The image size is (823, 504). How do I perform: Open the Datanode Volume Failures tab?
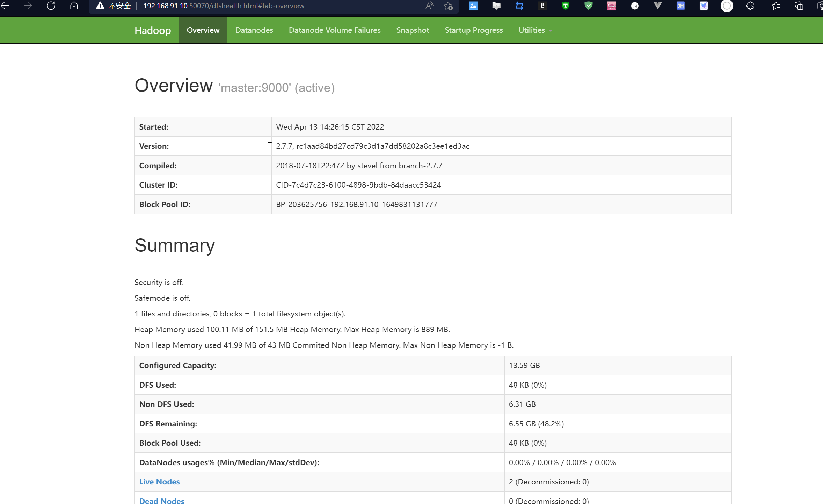pyautogui.click(x=334, y=30)
